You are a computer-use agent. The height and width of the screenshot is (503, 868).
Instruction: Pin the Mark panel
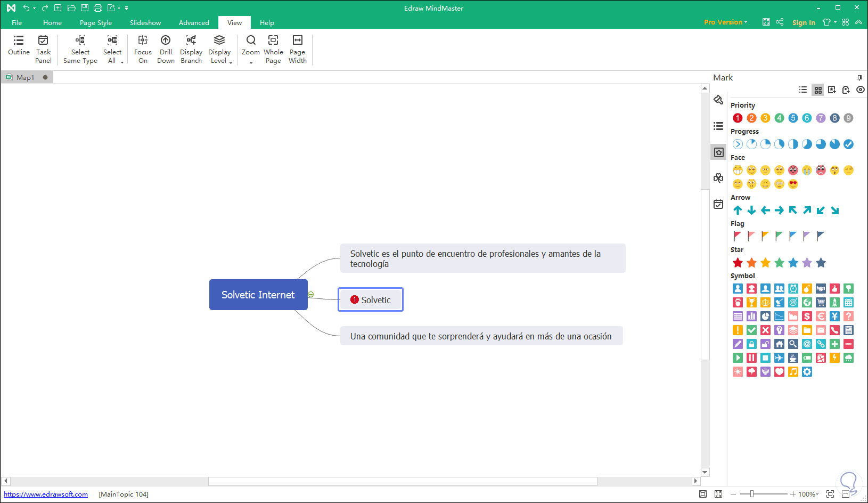click(x=859, y=78)
